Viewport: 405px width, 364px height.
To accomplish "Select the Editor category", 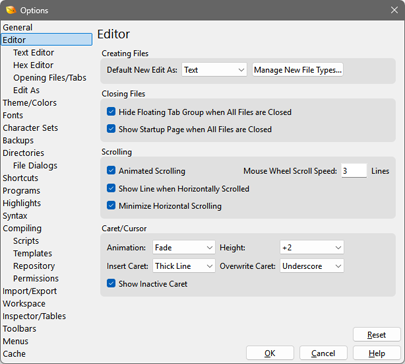I will [x=47, y=40].
